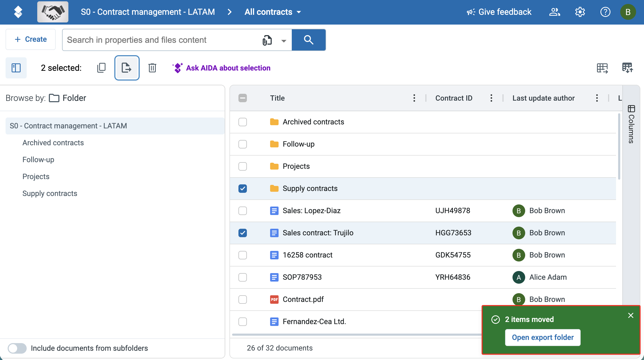Click the Open export folder button

[543, 337]
